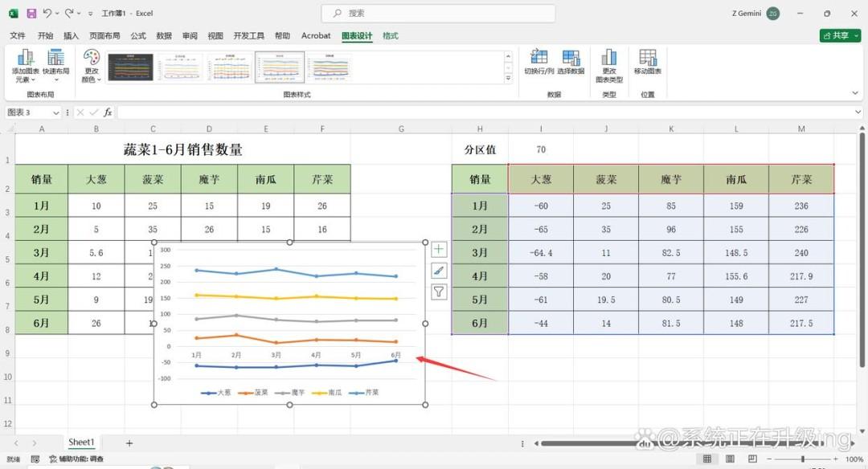Click the search box in title bar
This screenshot has width=868, height=469.
pyautogui.click(x=439, y=14)
